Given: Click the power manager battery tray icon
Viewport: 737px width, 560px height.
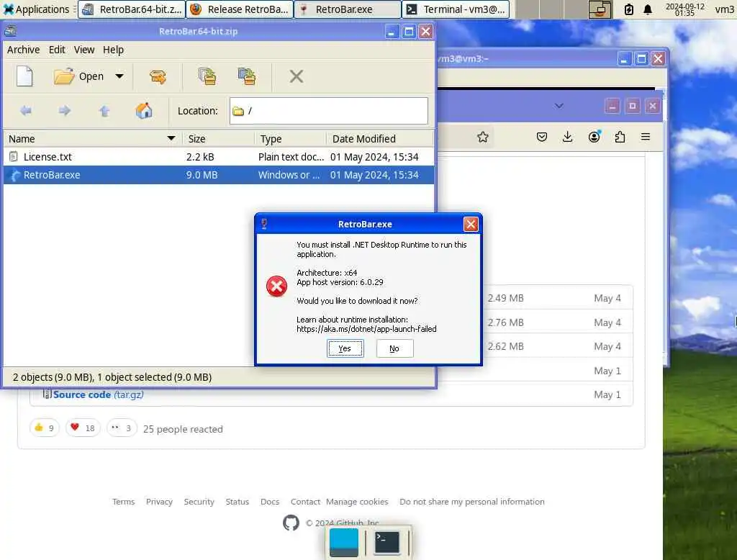Looking at the screenshot, I should 629,9.
